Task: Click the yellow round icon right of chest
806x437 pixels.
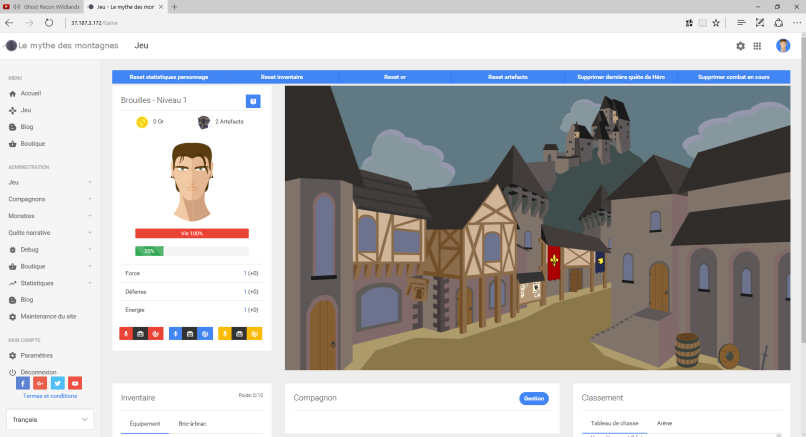Action: click(254, 334)
